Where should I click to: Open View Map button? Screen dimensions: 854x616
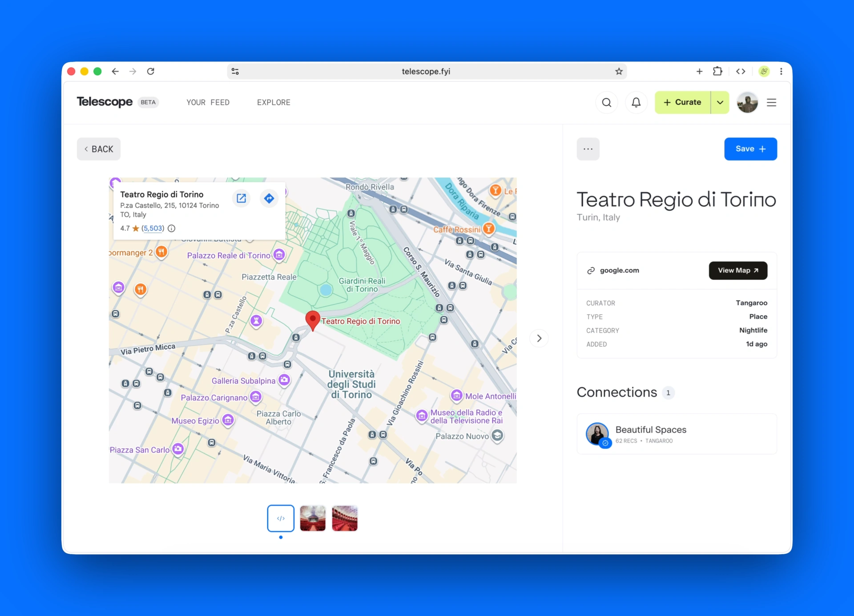(738, 271)
